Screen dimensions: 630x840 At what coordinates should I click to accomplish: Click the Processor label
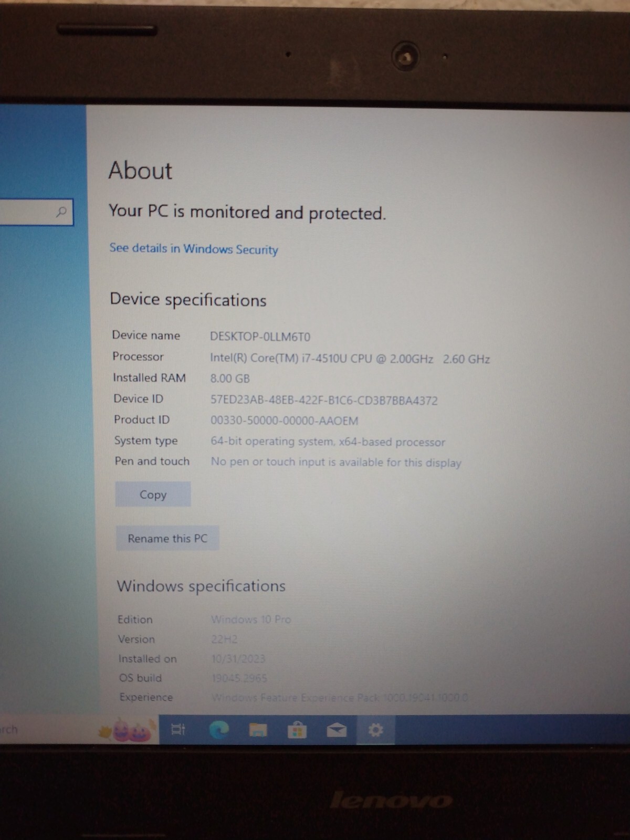pos(138,356)
